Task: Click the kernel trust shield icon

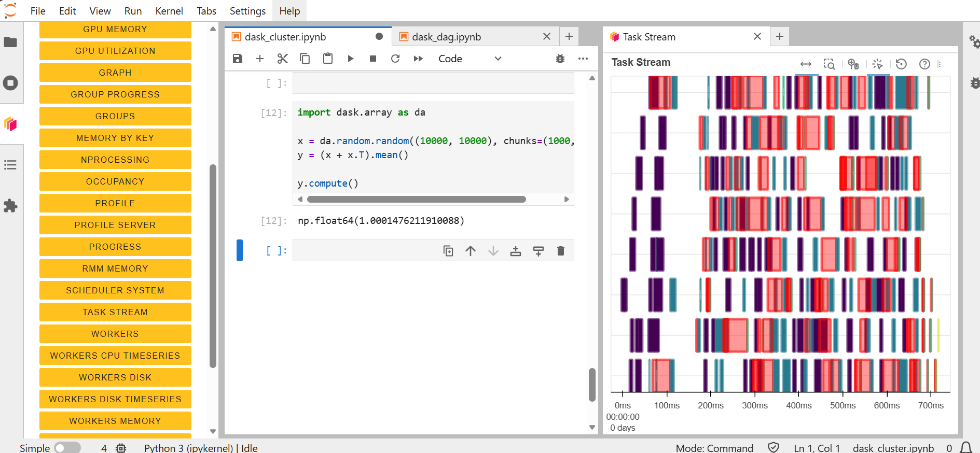Action: [x=774, y=448]
